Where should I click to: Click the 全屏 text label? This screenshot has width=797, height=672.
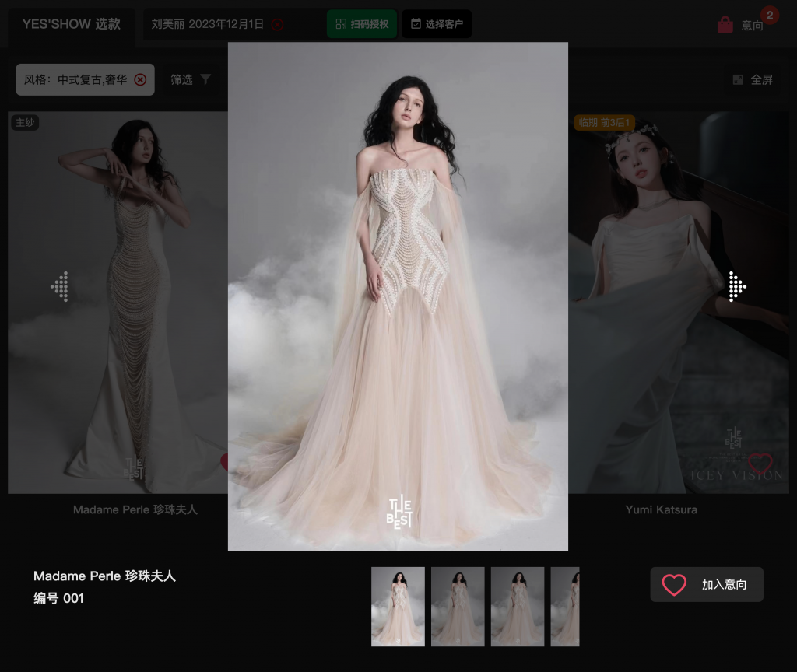point(761,80)
